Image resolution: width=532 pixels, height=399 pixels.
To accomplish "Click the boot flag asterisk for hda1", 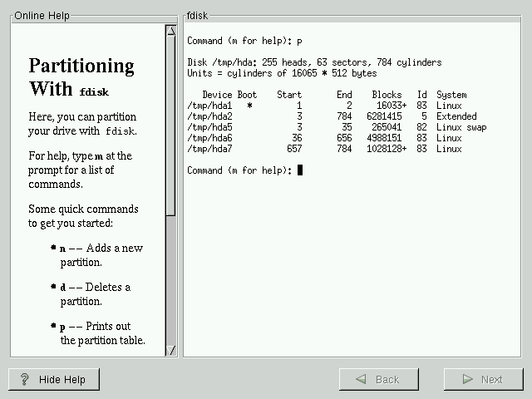I will pyautogui.click(x=249, y=106).
